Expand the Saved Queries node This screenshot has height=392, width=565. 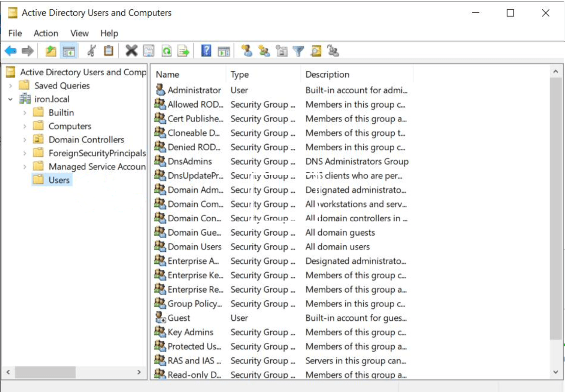pos(10,86)
